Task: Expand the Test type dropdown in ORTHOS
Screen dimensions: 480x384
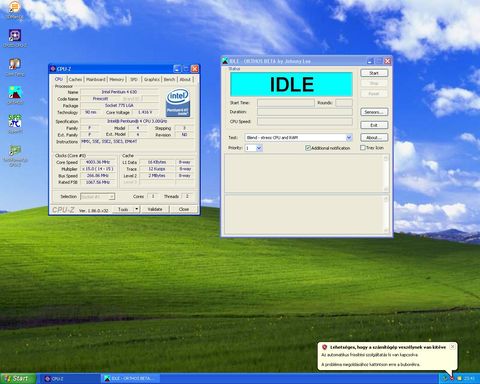Action: coord(349,137)
